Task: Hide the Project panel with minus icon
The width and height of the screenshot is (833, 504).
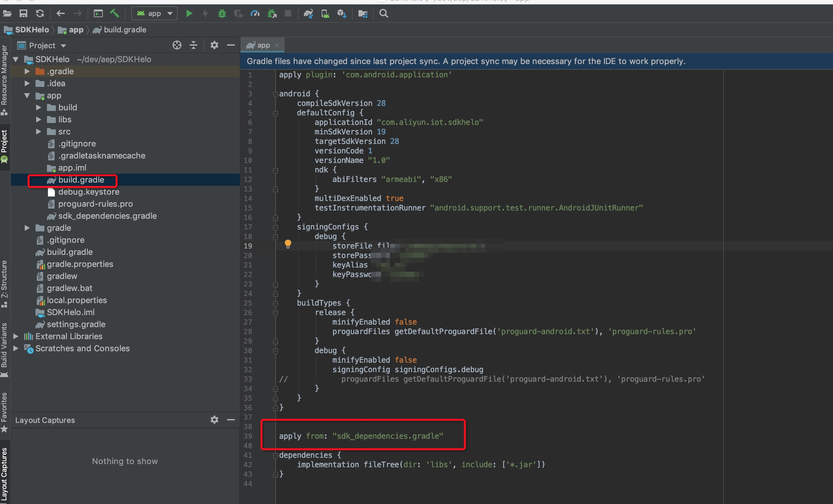Action: coord(231,45)
